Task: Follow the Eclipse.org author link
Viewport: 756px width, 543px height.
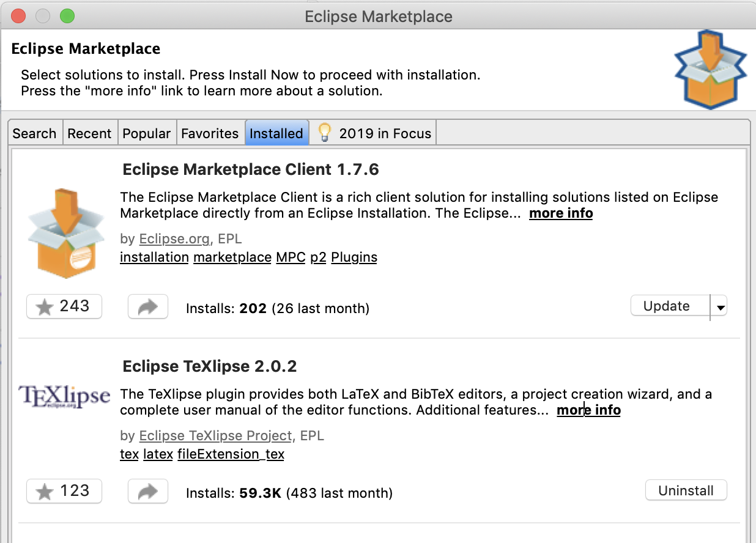Action: click(174, 239)
